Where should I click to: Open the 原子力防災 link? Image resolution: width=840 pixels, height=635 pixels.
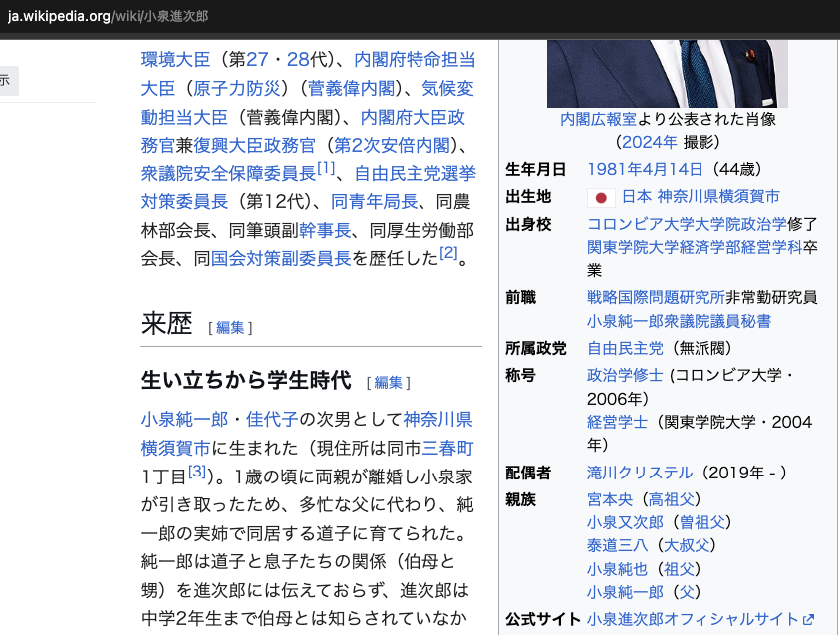[237, 88]
